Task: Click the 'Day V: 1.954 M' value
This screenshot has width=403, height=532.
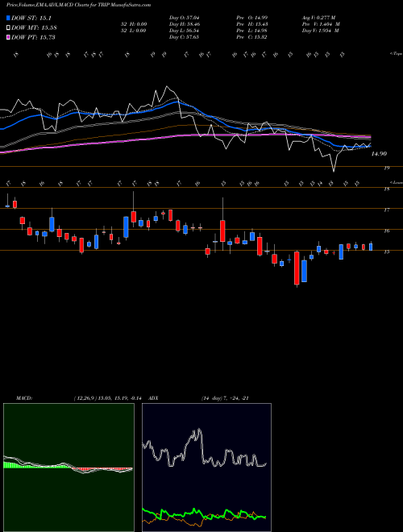Action: coord(320,31)
